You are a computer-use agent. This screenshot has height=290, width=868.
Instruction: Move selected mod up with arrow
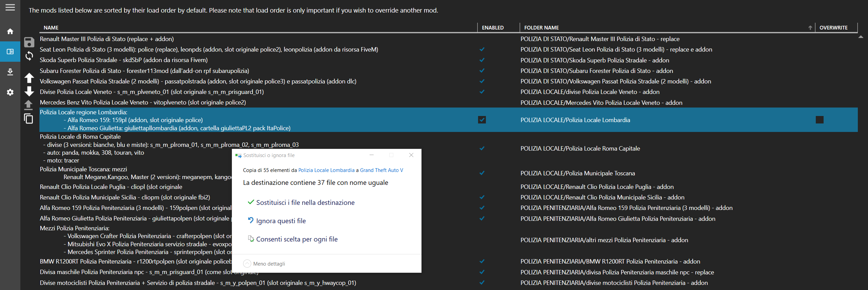click(29, 78)
